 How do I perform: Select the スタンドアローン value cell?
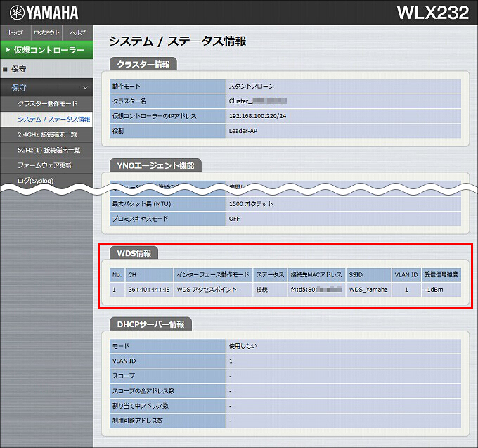click(343, 87)
